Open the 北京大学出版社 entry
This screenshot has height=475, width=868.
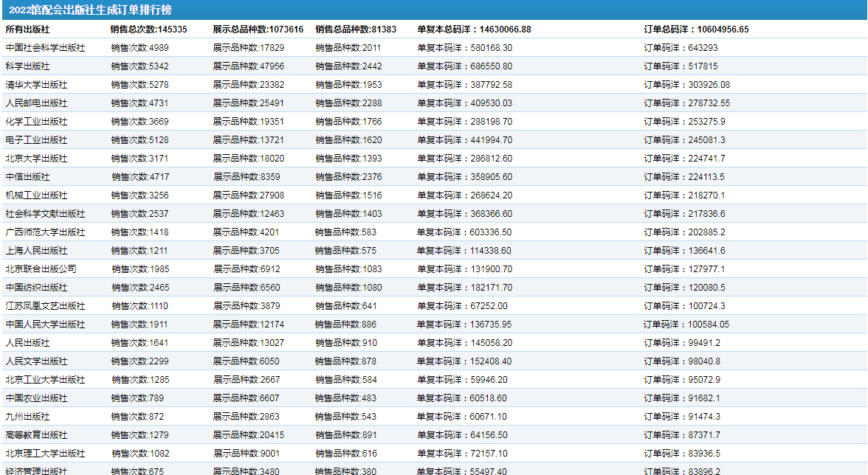pyautogui.click(x=36, y=159)
